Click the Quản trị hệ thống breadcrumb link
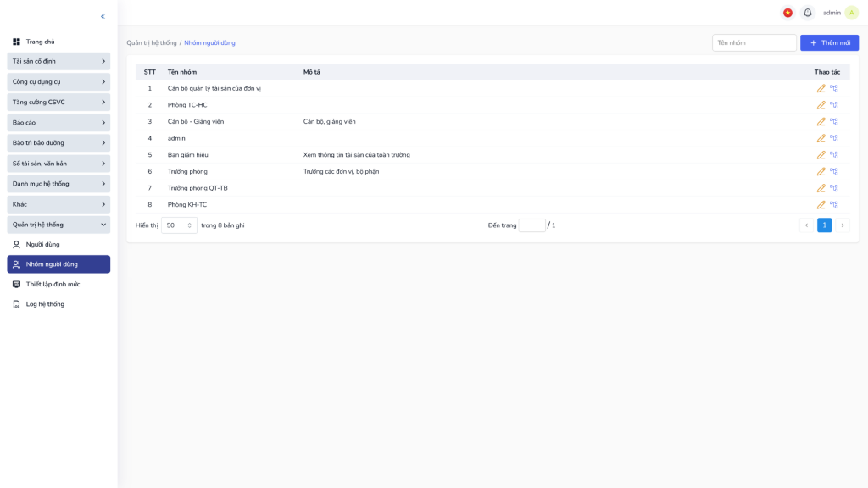 pyautogui.click(x=152, y=42)
